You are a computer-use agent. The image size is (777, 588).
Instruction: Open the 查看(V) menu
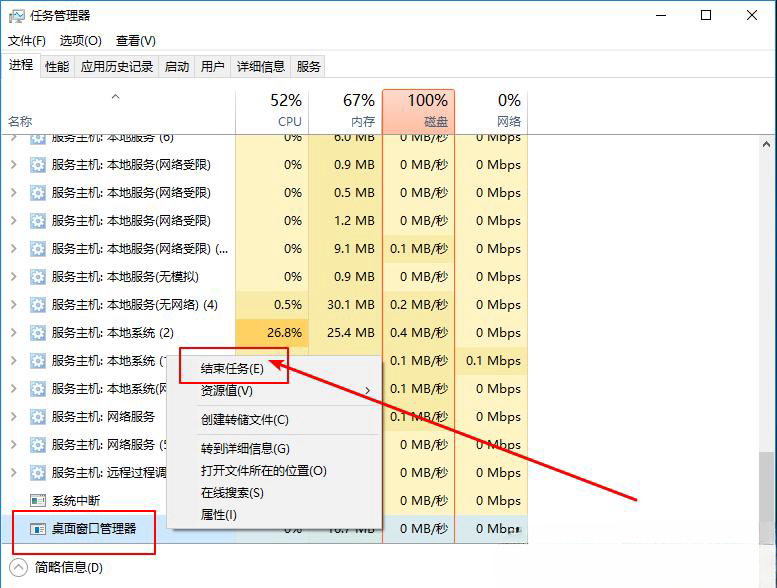pos(135,41)
